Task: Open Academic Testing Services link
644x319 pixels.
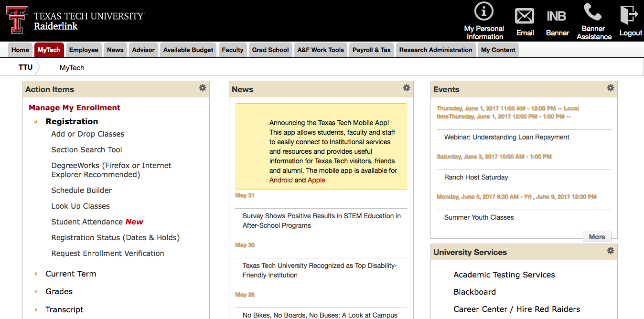Action: point(504,275)
